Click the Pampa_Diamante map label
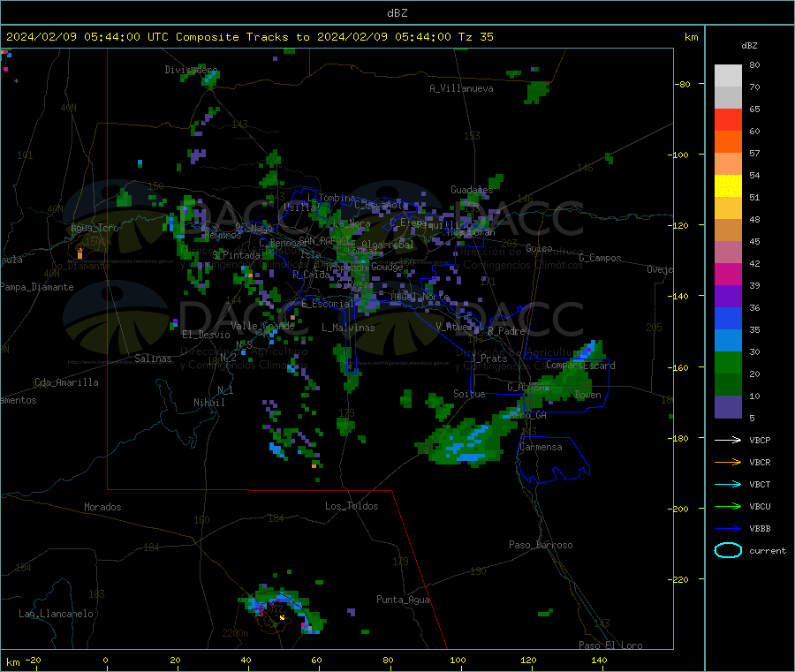 pyautogui.click(x=36, y=287)
